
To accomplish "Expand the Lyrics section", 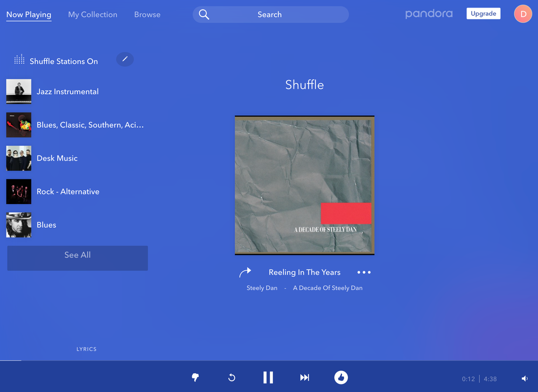I will (x=86, y=349).
